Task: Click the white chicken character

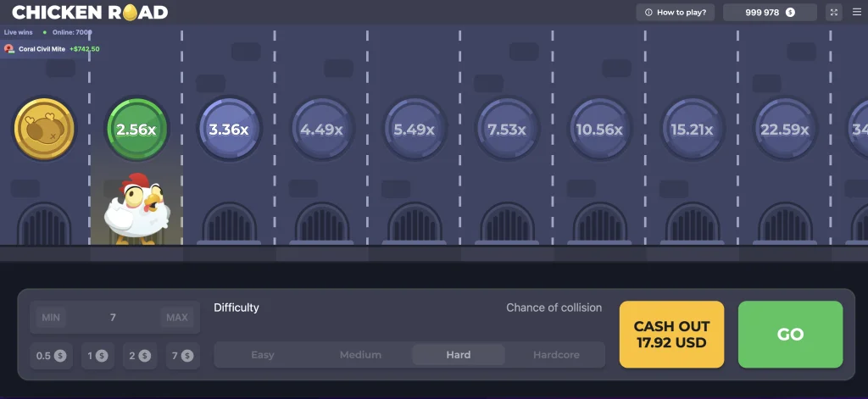Action: pos(136,208)
